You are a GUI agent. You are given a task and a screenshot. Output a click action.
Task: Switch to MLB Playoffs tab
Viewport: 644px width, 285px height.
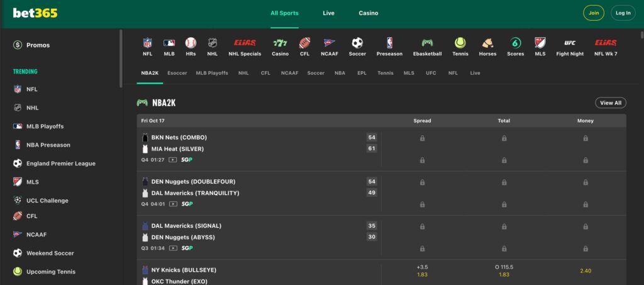(x=212, y=73)
